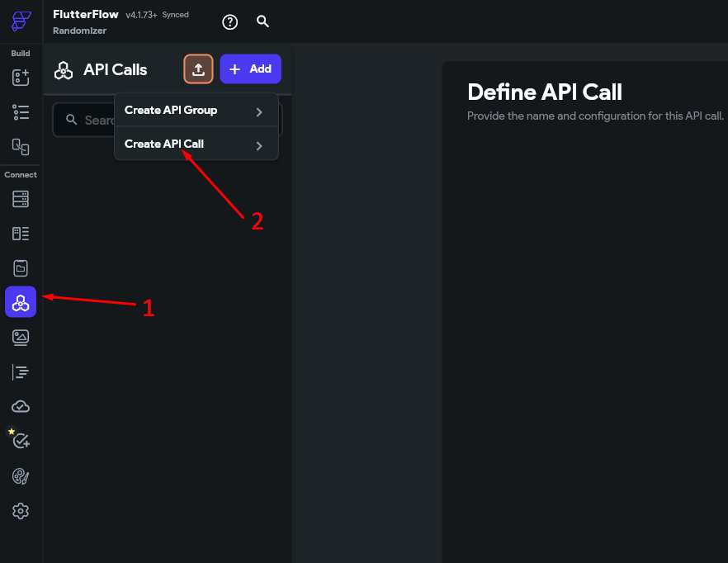Open the Media Assets panel from the sidebar
Image resolution: width=728 pixels, height=563 pixels.
(20, 337)
